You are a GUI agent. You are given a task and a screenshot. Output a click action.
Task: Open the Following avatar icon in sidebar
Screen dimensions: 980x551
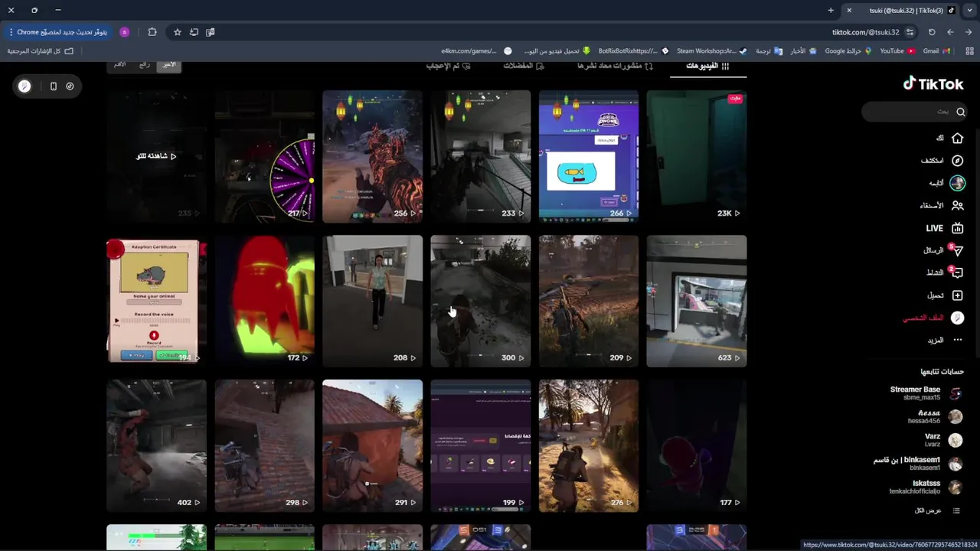957,183
